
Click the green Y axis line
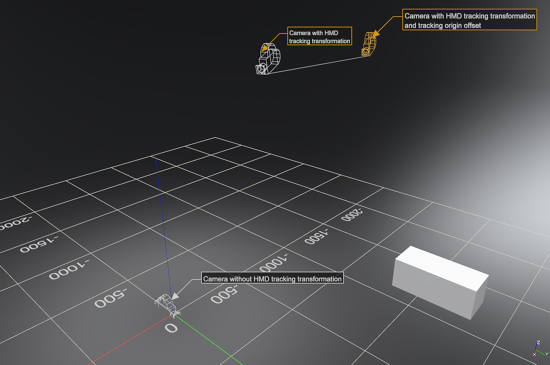click(x=209, y=341)
